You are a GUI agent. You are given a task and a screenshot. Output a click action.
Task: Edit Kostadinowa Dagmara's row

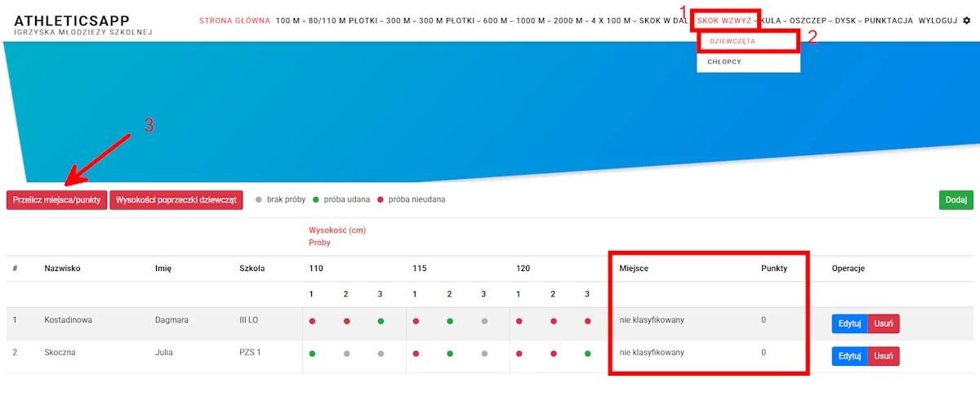click(849, 323)
